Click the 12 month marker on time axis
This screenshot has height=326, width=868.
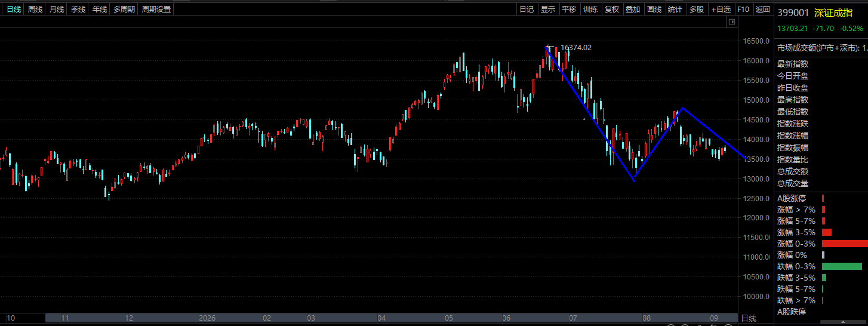(x=129, y=318)
